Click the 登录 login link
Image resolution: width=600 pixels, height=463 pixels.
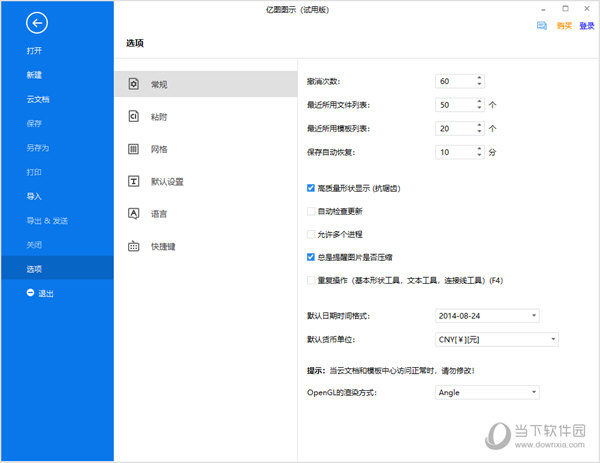point(587,26)
